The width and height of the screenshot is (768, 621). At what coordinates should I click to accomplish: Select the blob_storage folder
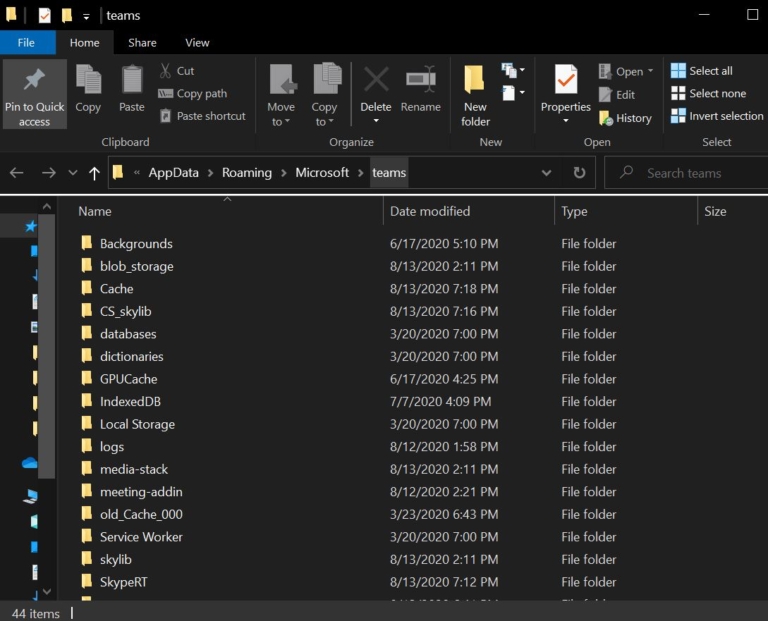click(x=136, y=266)
